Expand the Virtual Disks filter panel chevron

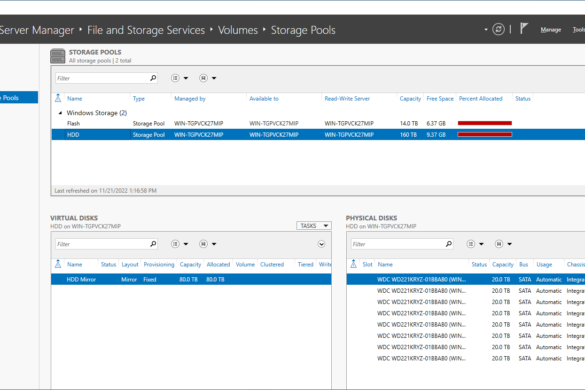pyautogui.click(x=321, y=244)
